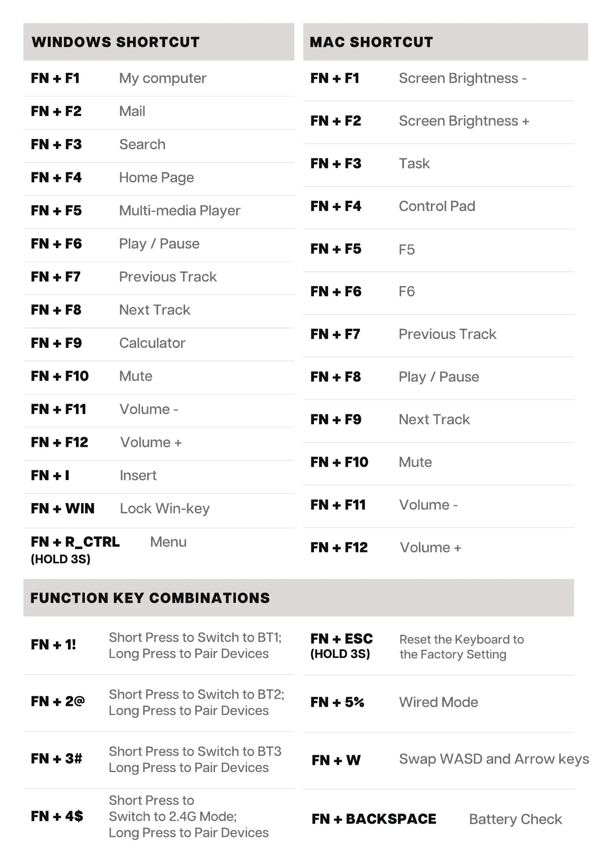Select the "Multi-media Player" entry
Image resolution: width=610 pixels, height=868 pixels.
(x=180, y=211)
